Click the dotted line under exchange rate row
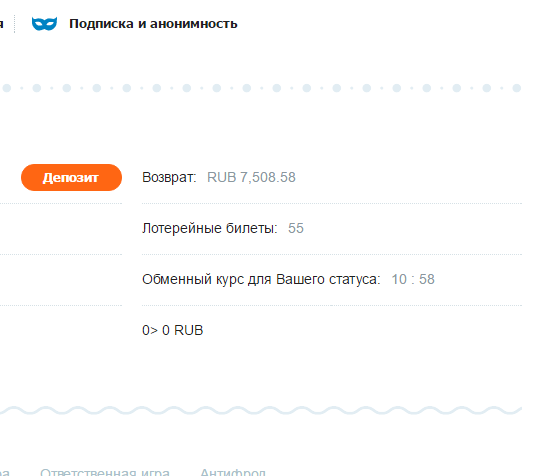The height and width of the screenshot is (476, 553). [332, 305]
